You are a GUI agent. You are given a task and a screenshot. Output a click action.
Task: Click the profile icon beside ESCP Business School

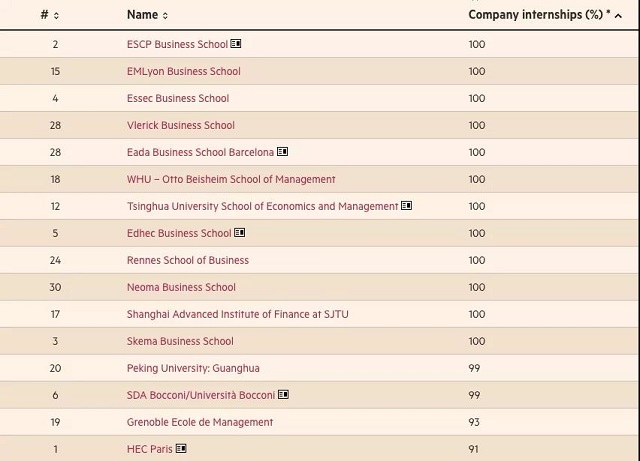coord(236,43)
